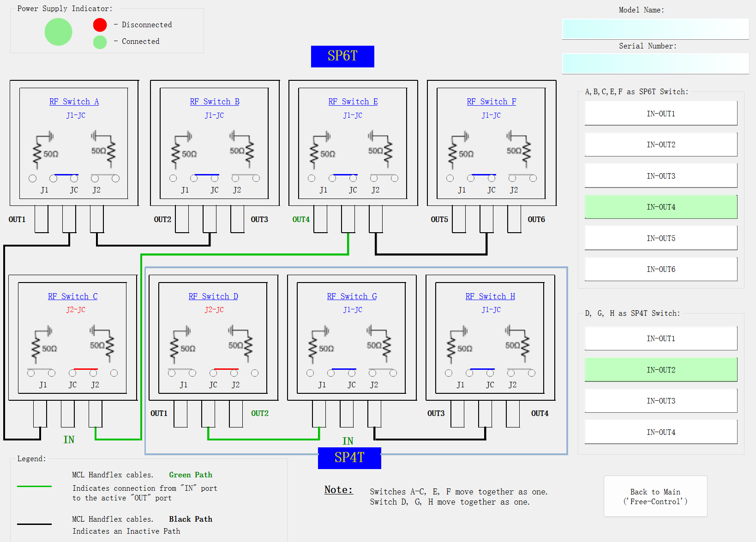Click the OUT1 label beside Switch A
756x542 pixels.
pos(17,220)
